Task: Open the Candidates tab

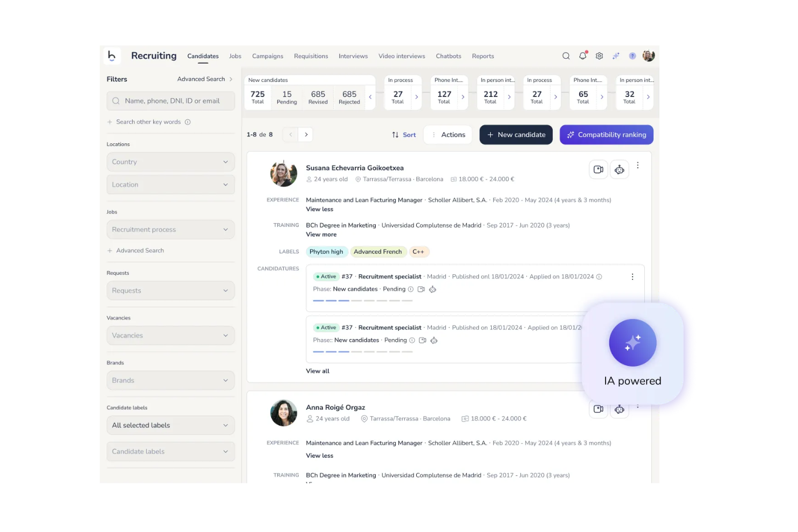Action: tap(203, 56)
